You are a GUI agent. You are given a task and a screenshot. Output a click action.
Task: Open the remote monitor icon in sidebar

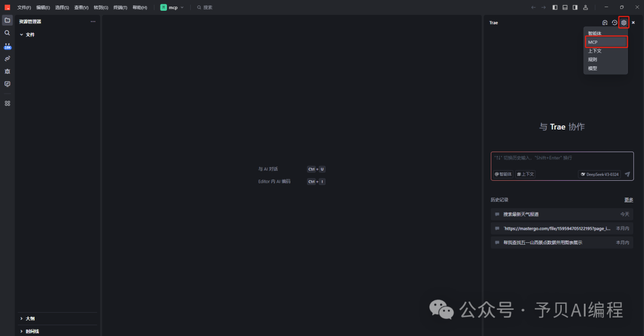pos(7,84)
